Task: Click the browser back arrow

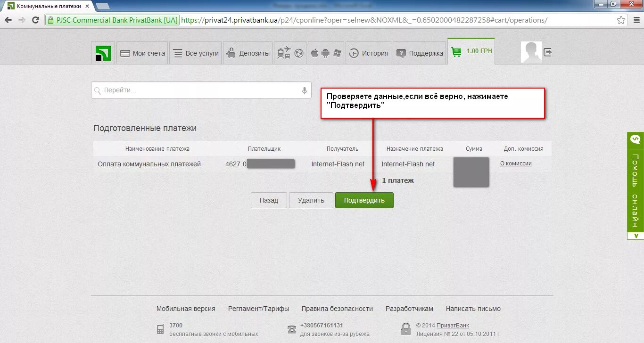Action: coord(8,20)
